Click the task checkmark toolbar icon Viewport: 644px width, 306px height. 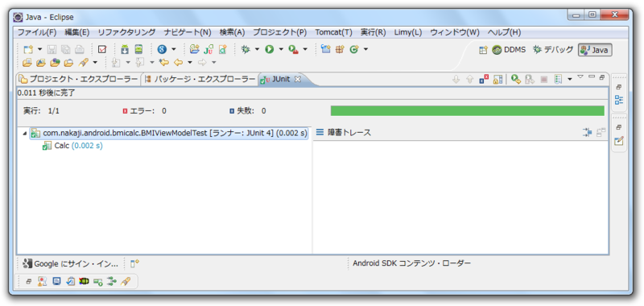pyautogui.click(x=102, y=49)
